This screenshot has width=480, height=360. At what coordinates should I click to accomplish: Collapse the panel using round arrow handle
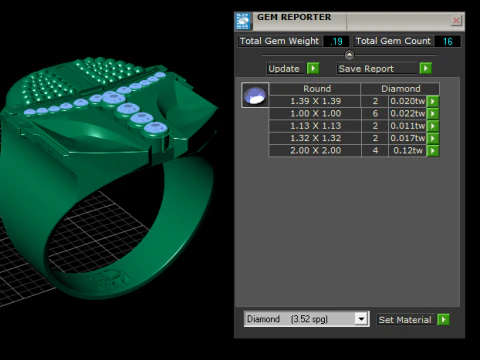pos(349,55)
